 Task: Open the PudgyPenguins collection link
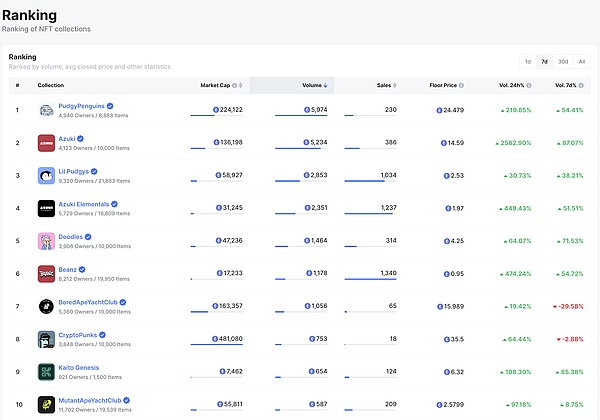82,106
